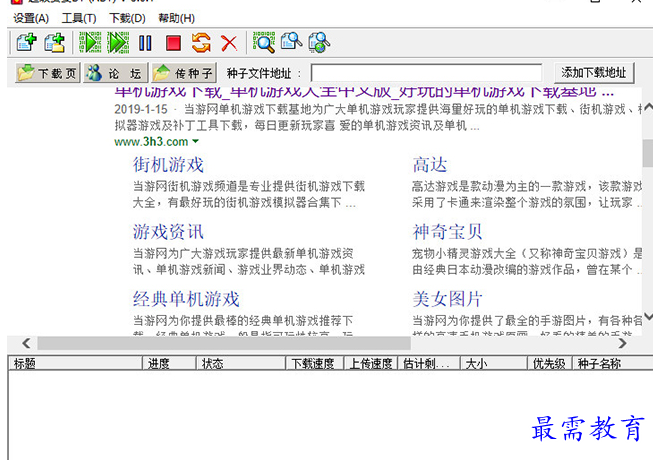Open the 下载(D) menu
653x460 pixels.
click(127, 18)
